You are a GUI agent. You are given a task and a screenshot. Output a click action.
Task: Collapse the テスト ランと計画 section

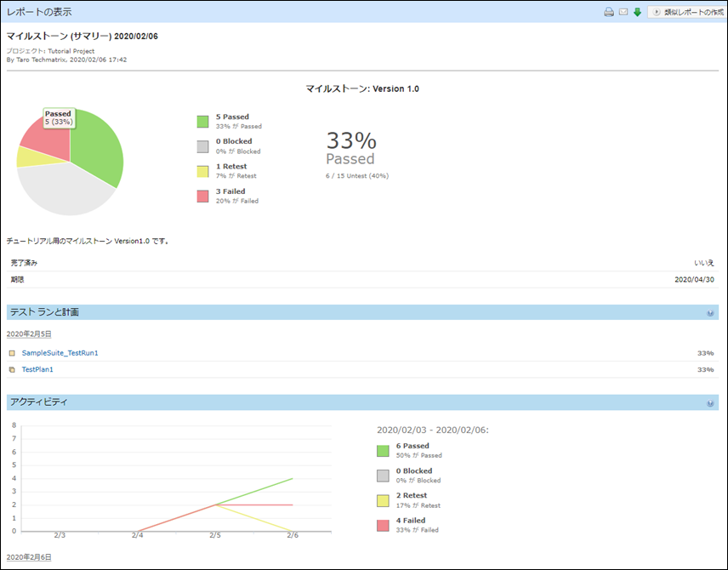tap(710, 313)
